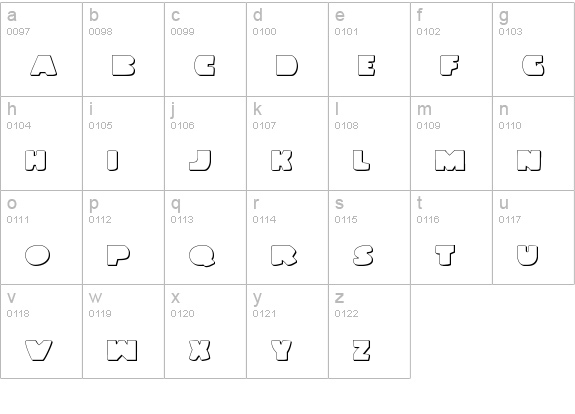This screenshot has width=575, height=414.
Task: Select the W glyph in cell 0119
Action: 122,350
